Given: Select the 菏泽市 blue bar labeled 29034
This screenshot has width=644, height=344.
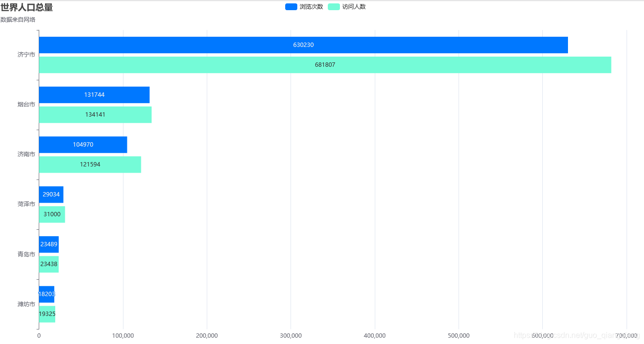Looking at the screenshot, I should pyautogui.click(x=51, y=194).
